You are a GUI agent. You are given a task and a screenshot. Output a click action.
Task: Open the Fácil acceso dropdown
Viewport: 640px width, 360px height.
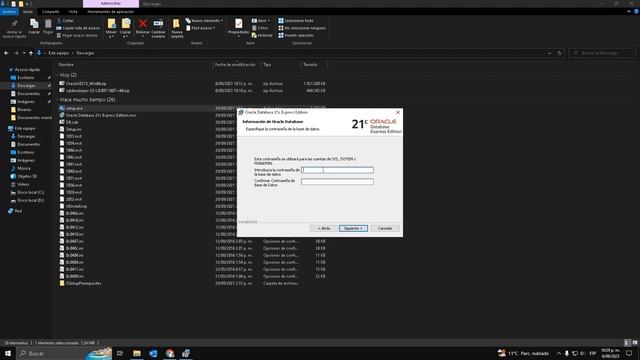(200, 28)
